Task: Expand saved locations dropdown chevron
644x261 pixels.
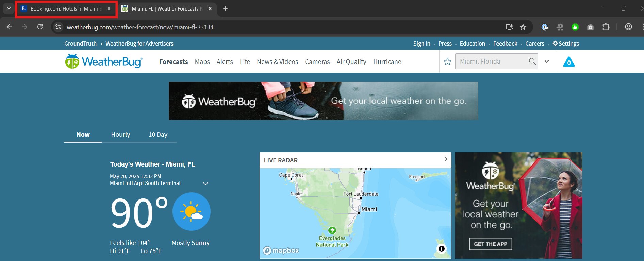Action: tap(547, 62)
